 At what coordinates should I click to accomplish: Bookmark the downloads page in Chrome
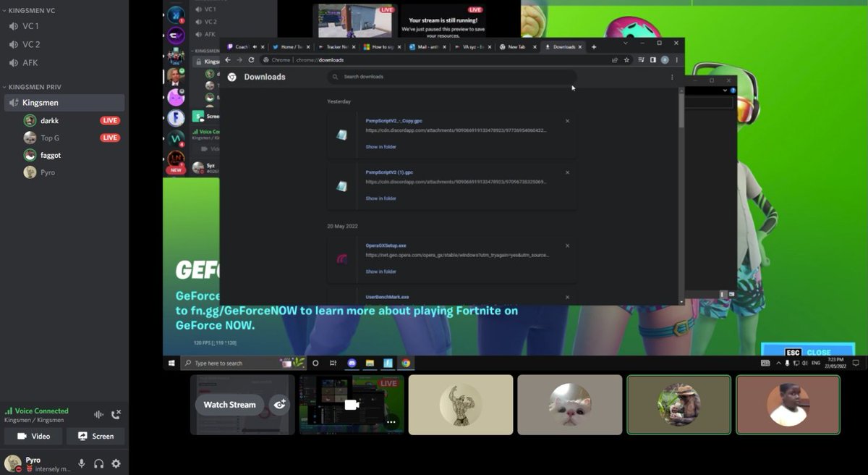[626, 59]
